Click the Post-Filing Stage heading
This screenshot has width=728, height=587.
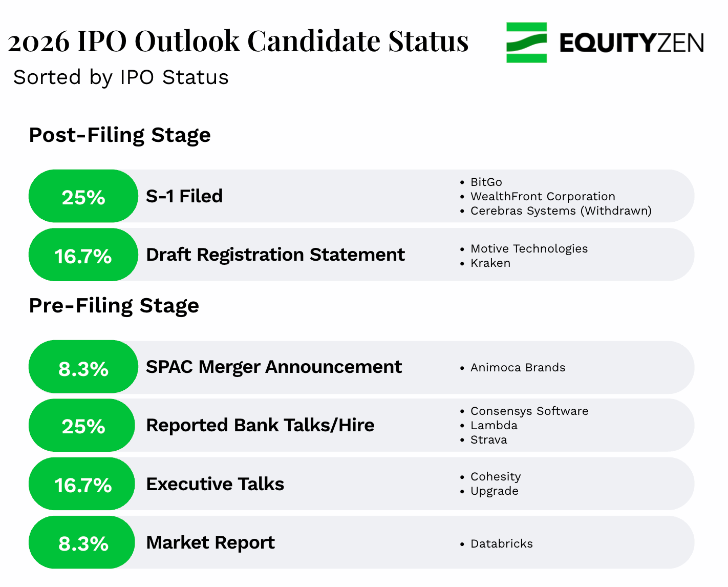tap(120, 135)
